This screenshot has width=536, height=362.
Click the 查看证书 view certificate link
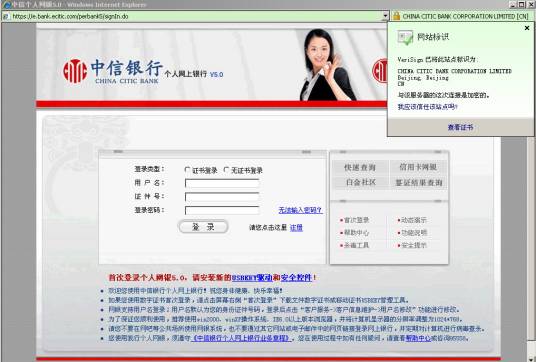coord(460,127)
